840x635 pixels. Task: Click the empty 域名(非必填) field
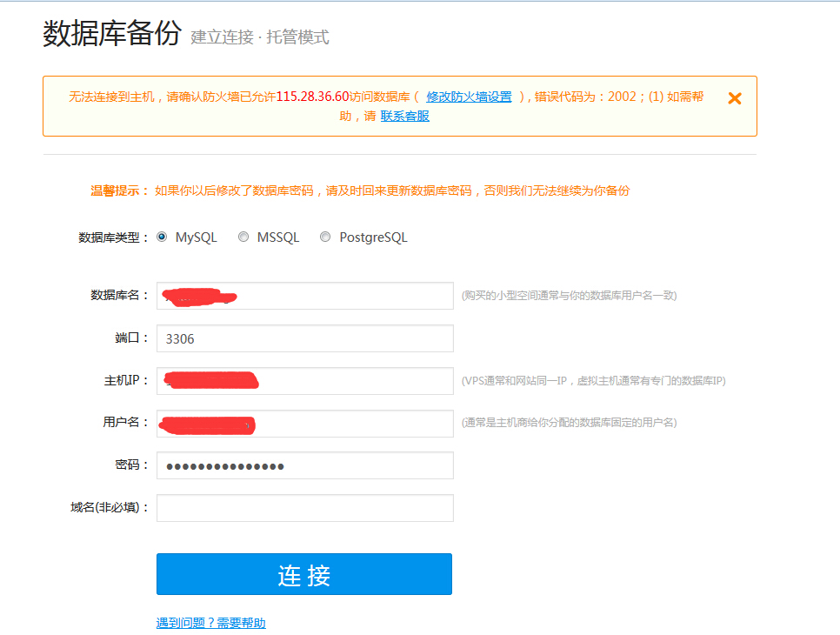(304, 508)
